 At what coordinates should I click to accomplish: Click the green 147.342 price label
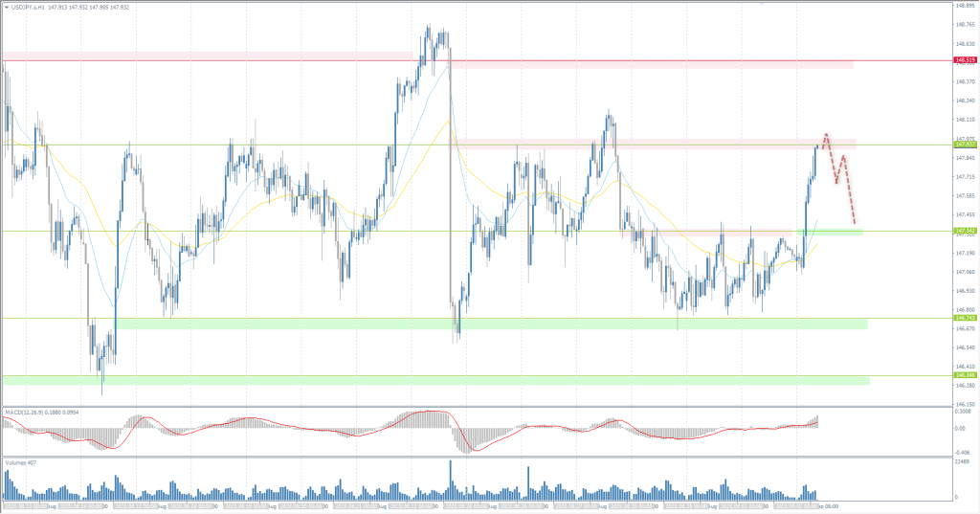pos(965,231)
